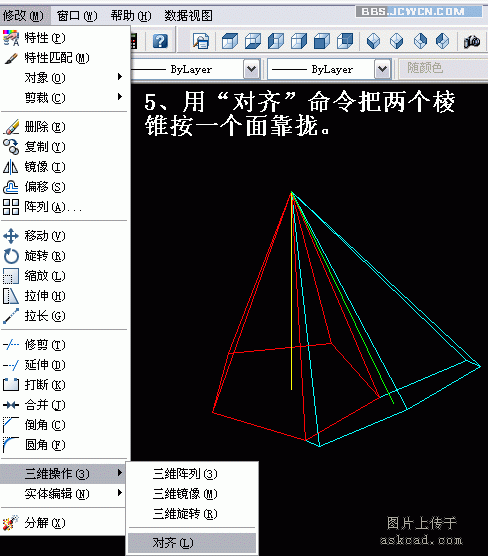
Task: Choose the 缩放(L) scale icon
Action: point(11,276)
